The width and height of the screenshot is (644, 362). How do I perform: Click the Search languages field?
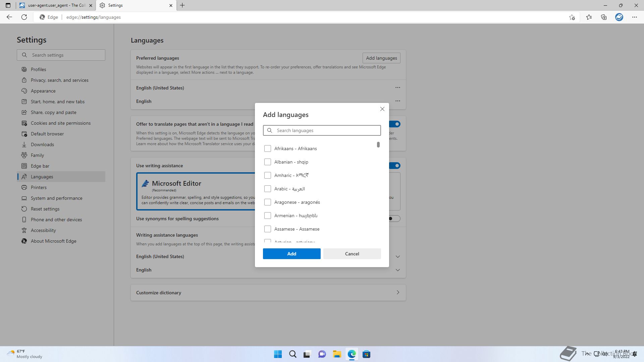(x=322, y=130)
